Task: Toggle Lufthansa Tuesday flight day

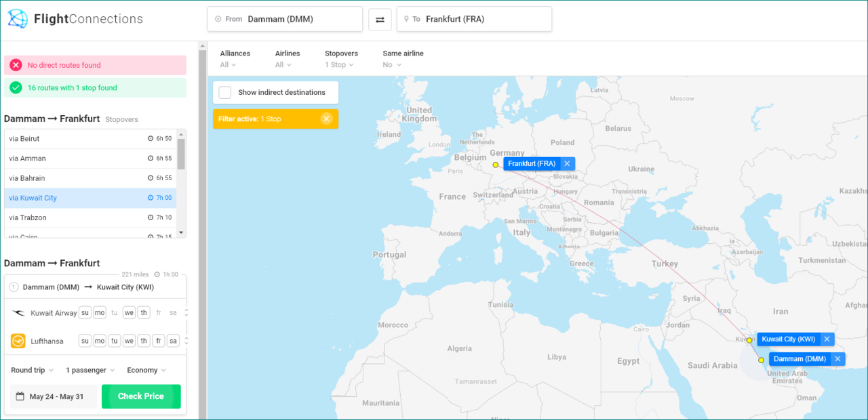Action: (115, 341)
